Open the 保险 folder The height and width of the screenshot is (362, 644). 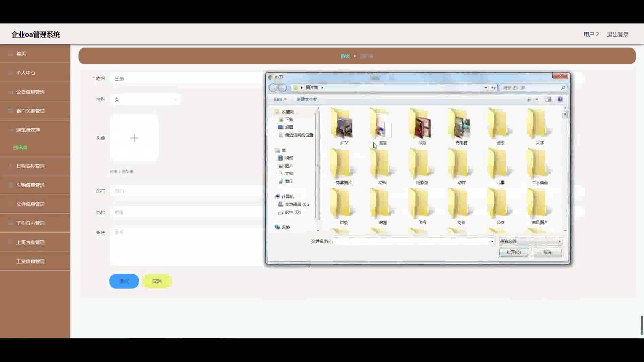422,127
